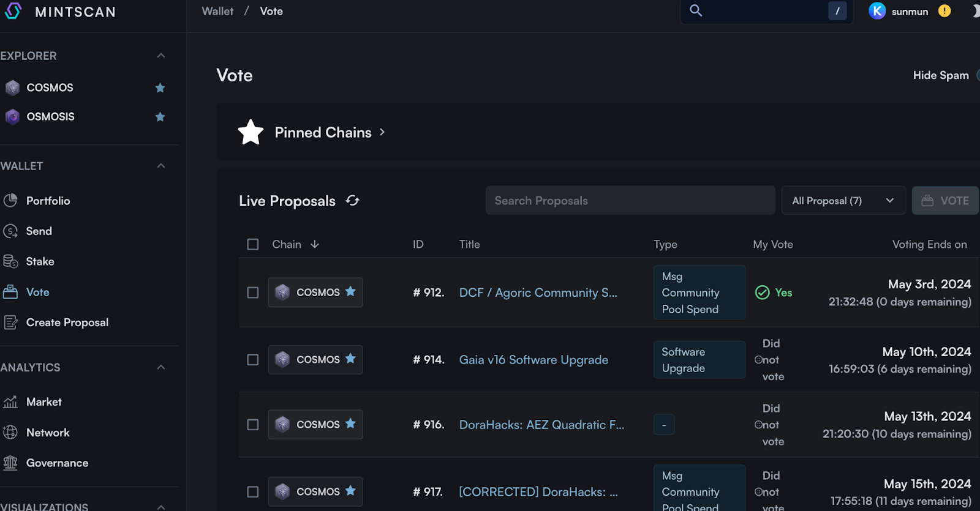Click star on Cosmos badge in row 912
The image size is (980, 511).
point(350,291)
